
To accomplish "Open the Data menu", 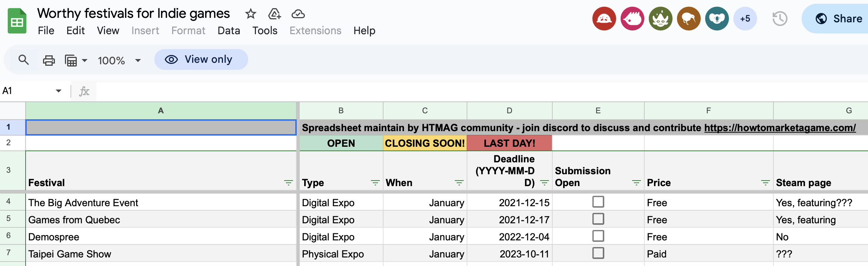I will (x=228, y=30).
